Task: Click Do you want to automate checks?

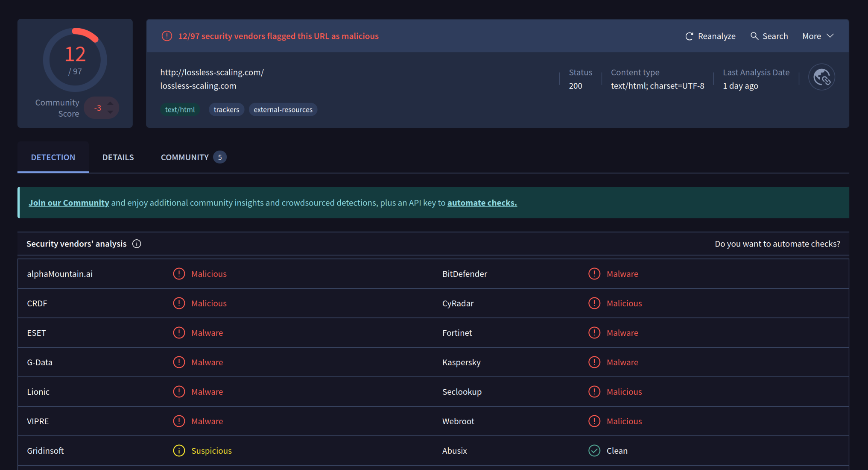Action: click(777, 244)
